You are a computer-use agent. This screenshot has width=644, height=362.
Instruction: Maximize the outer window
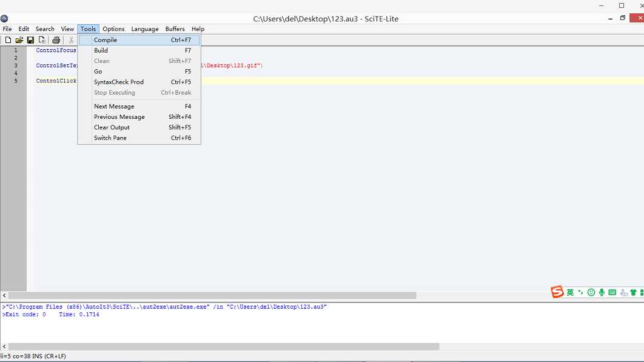[622, 5]
